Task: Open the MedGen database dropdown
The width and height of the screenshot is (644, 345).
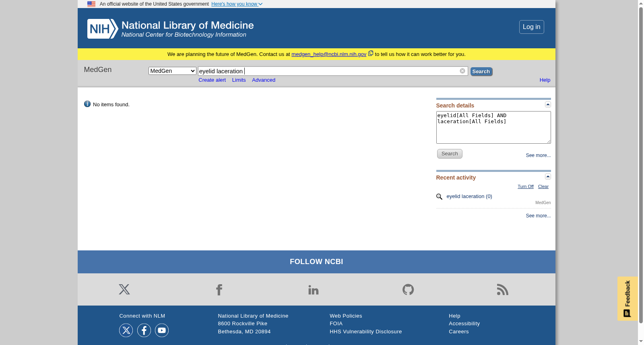Action: 172,71
